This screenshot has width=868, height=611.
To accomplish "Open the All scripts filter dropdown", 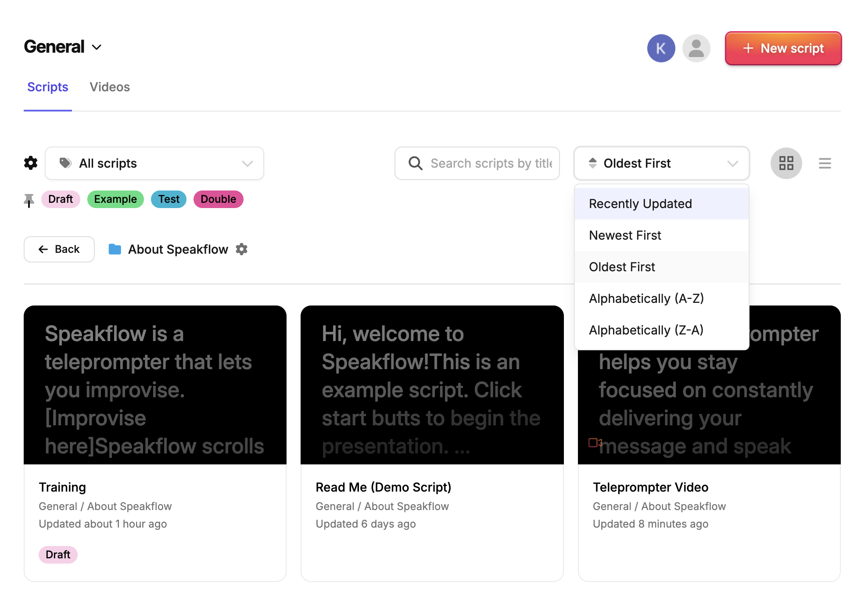I will coord(154,163).
